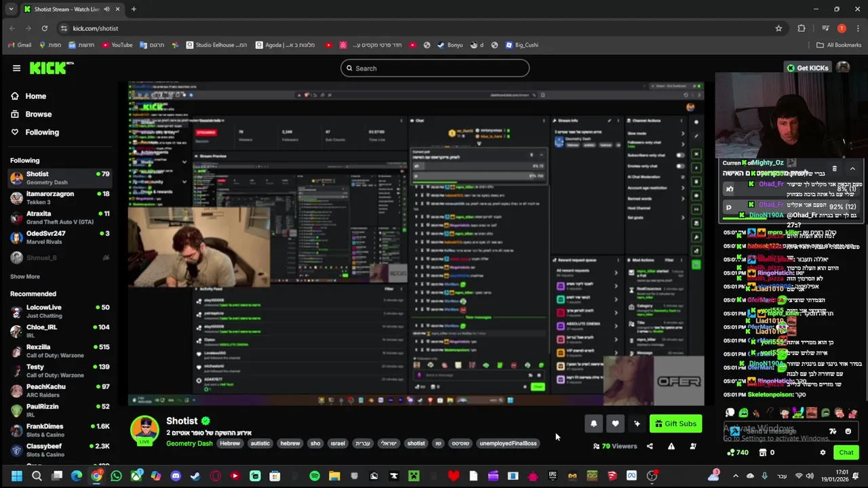Click the user icon beside the report icon
Image resolution: width=868 pixels, height=488 pixels.
click(693, 446)
